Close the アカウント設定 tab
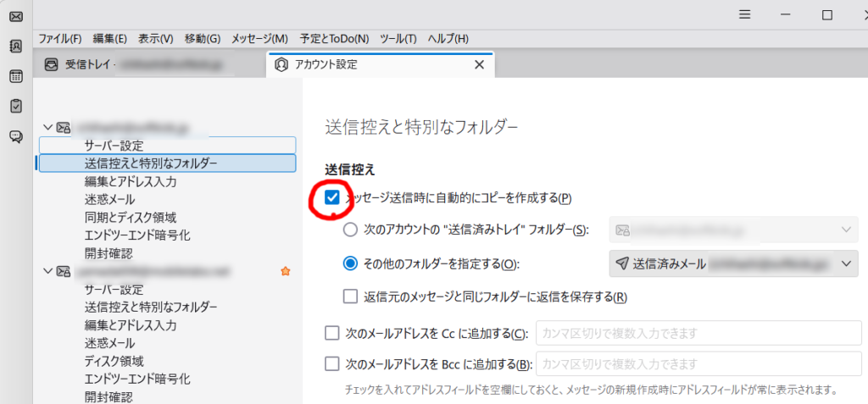The width and height of the screenshot is (868, 404). click(x=480, y=64)
